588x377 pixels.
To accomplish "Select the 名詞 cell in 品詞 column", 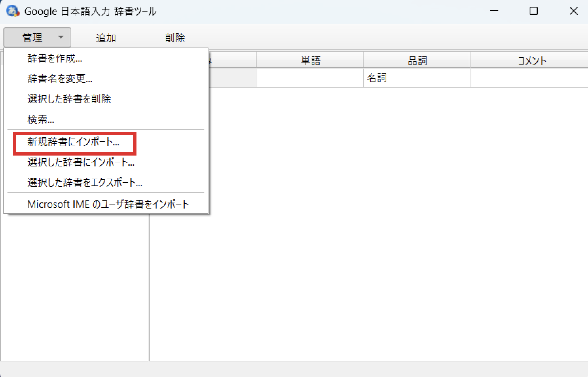I will pyautogui.click(x=417, y=78).
